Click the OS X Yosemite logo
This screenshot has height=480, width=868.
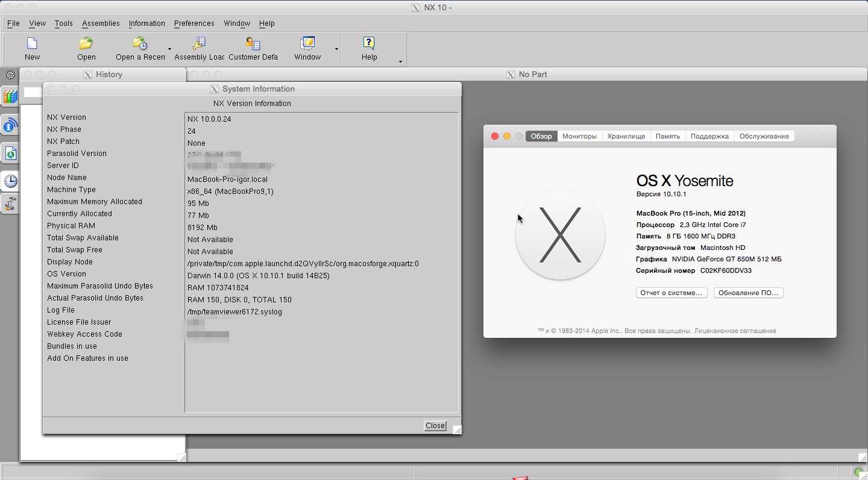point(560,235)
